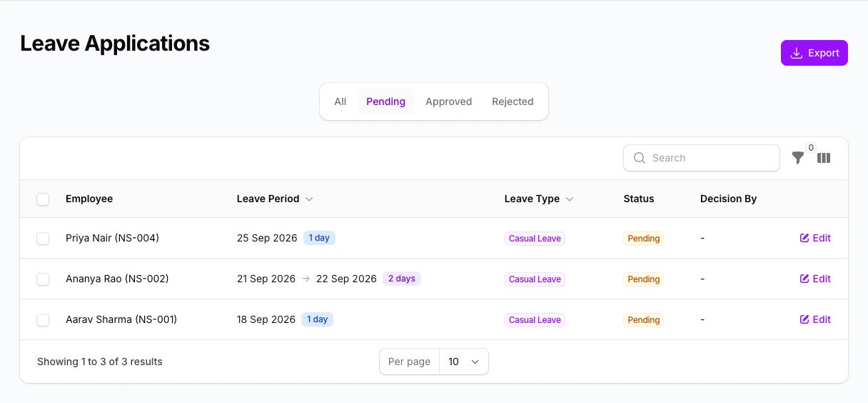Click the Showing 1 to 3 results text
Screen dimensions: 868x403
pos(100,362)
